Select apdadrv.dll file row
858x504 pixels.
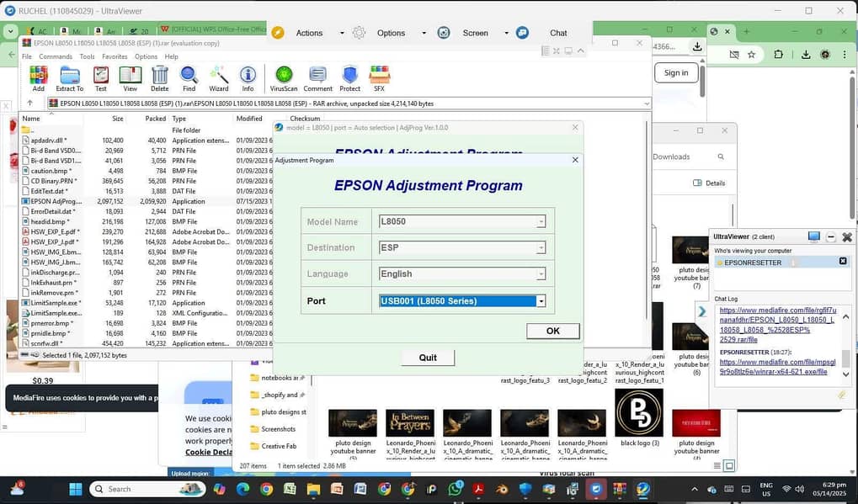(145, 141)
